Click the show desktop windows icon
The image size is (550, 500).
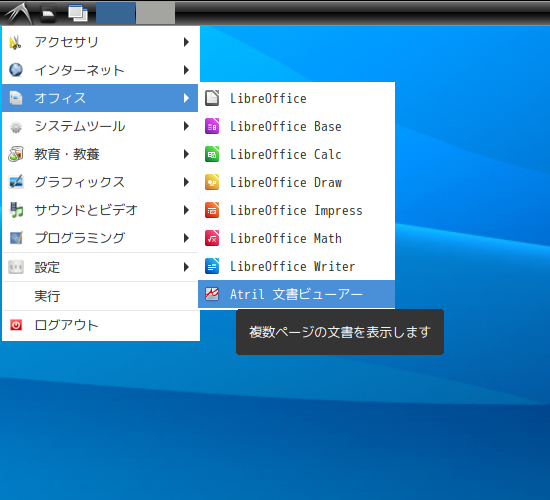tap(78, 13)
